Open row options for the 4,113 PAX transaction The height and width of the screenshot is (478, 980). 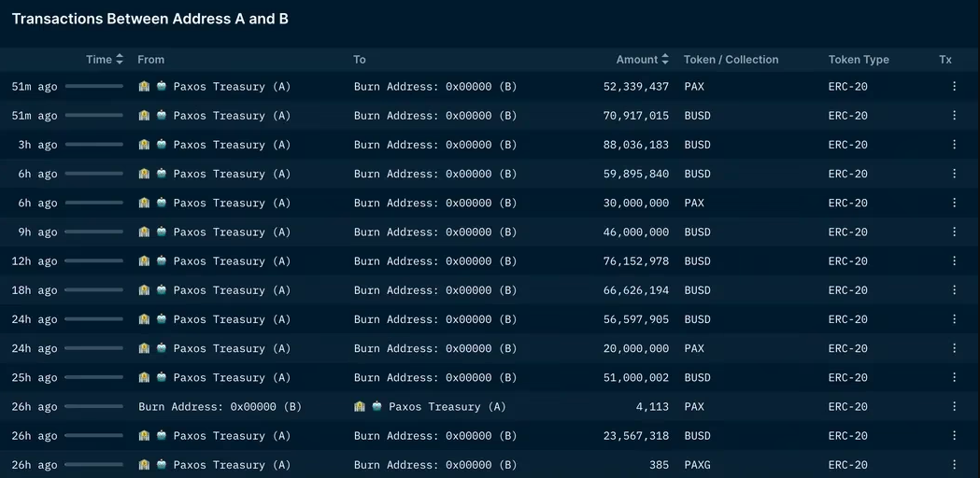[x=954, y=407]
